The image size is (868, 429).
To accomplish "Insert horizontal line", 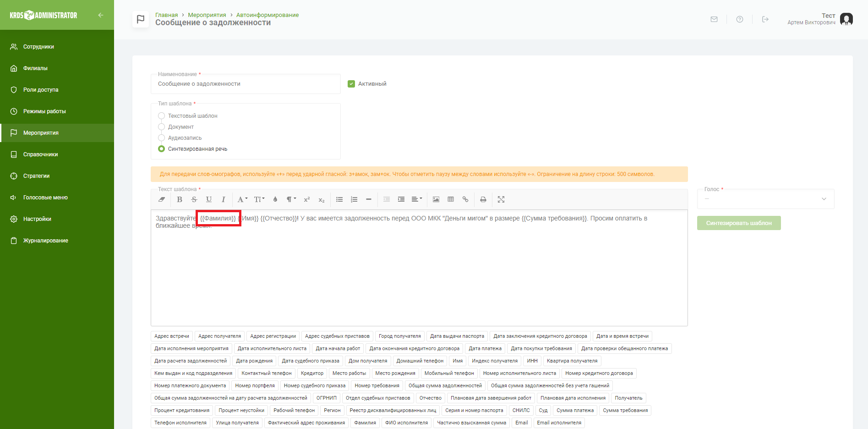I will click(369, 199).
